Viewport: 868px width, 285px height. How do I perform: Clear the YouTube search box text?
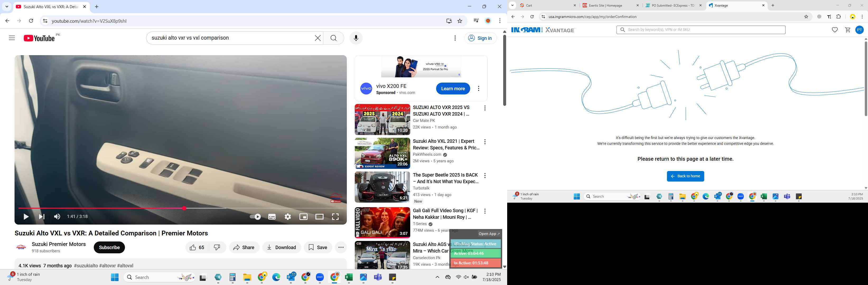point(318,38)
